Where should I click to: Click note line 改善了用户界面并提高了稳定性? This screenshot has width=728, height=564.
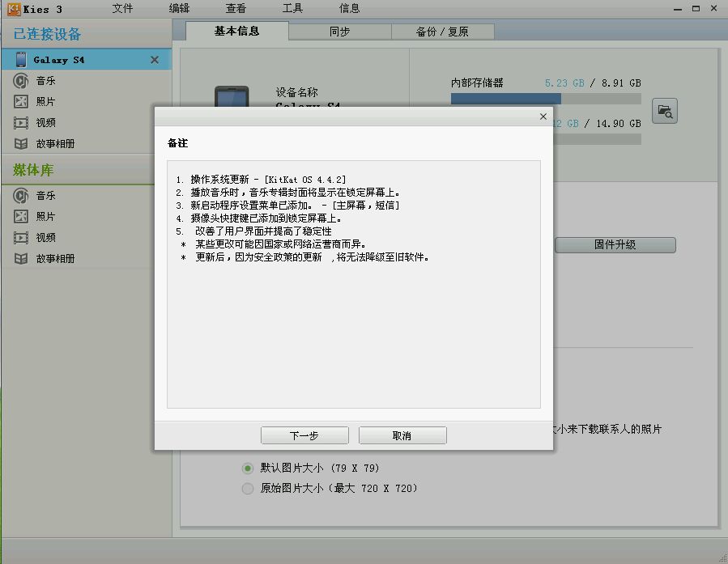[254, 231]
